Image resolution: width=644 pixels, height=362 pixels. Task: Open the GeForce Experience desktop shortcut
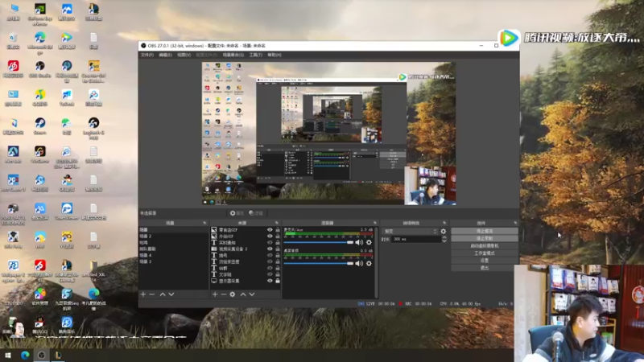coord(39,14)
